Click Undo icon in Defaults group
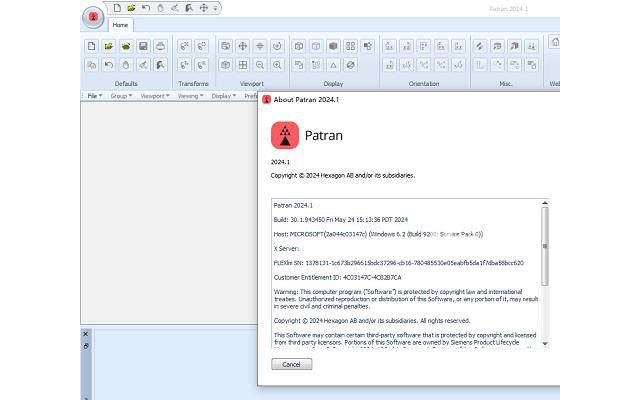The image size is (640, 400). (109, 65)
